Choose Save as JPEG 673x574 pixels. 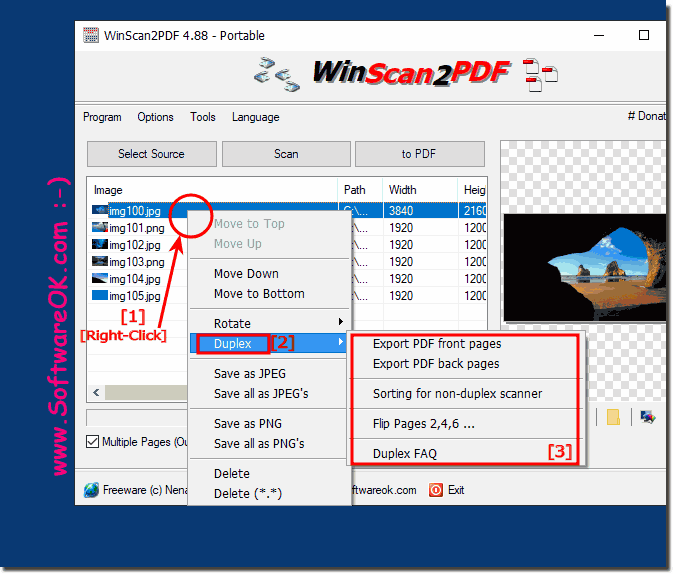click(269, 374)
